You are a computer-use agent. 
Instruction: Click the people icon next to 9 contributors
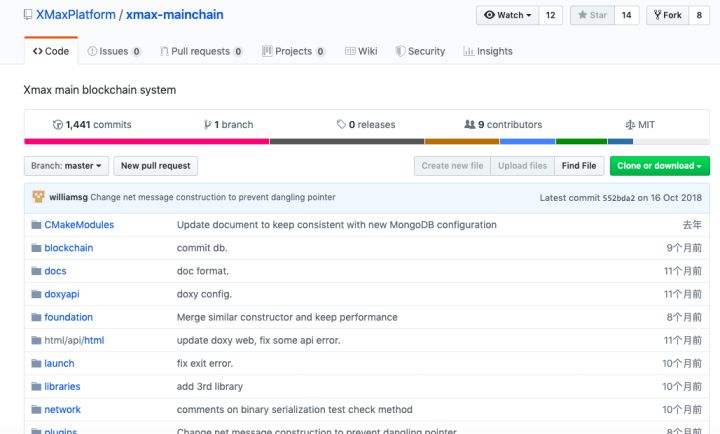point(470,124)
